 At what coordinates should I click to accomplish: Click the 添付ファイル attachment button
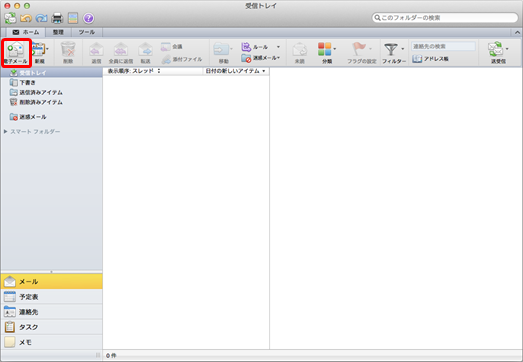[182, 59]
